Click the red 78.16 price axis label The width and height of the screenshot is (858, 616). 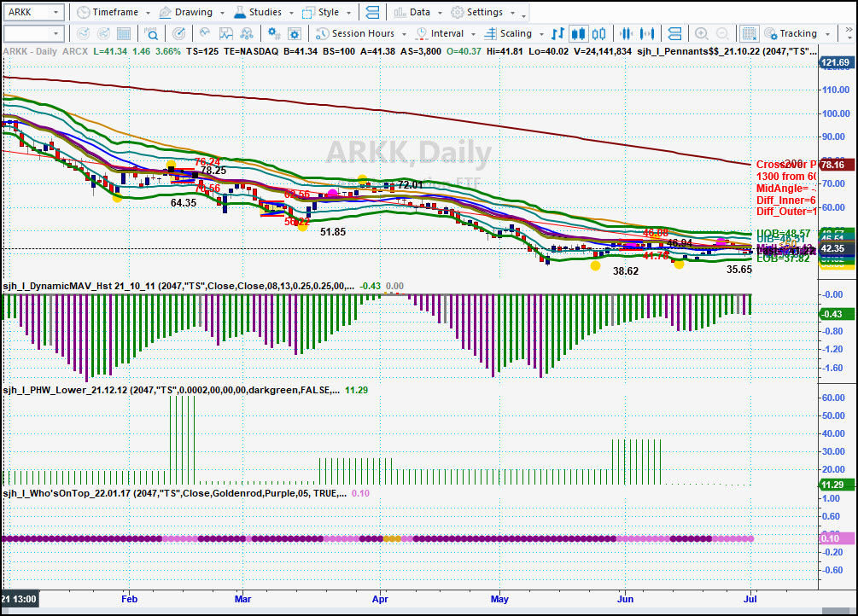click(836, 165)
